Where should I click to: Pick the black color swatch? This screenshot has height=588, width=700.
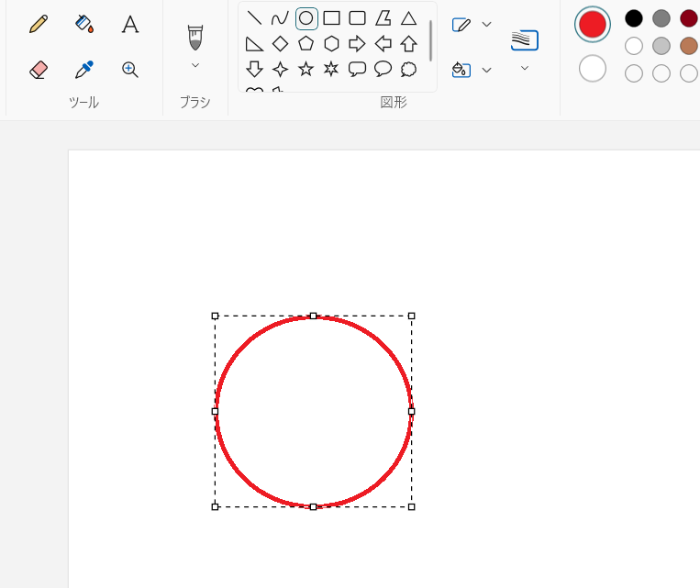coord(634,17)
